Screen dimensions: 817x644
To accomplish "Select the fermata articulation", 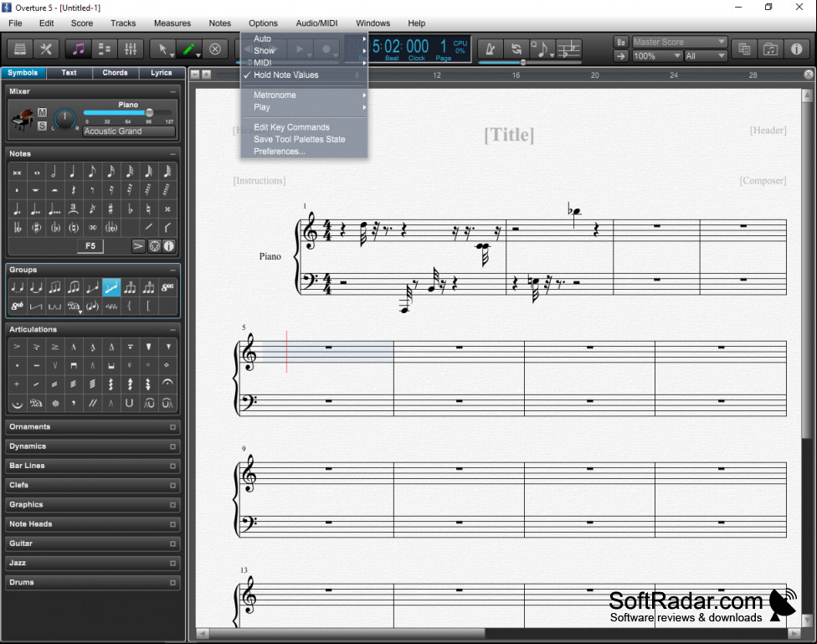I will click(167, 384).
